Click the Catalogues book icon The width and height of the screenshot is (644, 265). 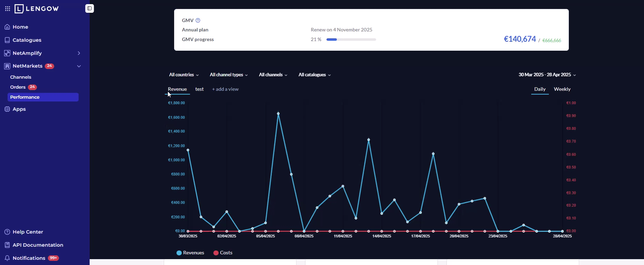[7, 40]
